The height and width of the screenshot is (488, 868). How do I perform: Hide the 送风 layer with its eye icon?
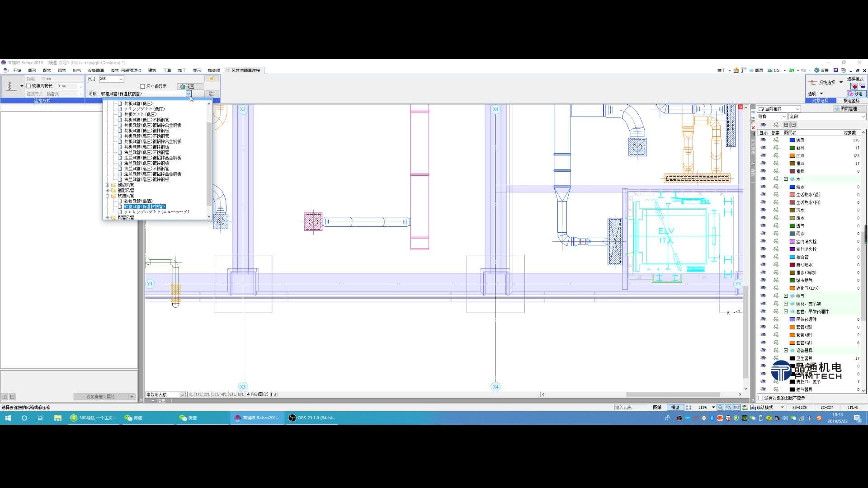point(763,140)
